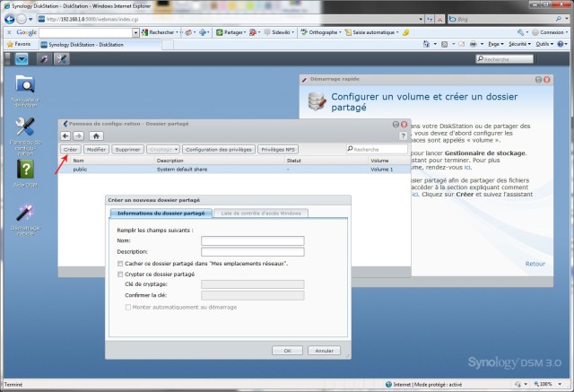
Task: Click the IE refresh icon
Action: [x=430, y=19]
